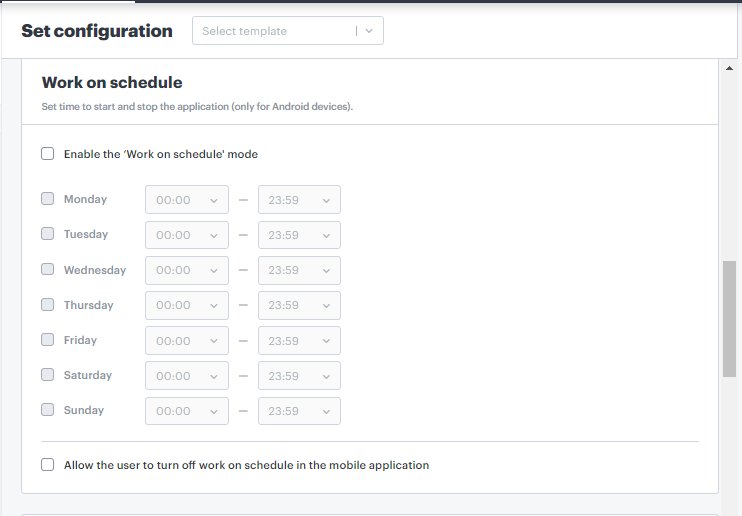
Task: Allow user to turn off work on schedule
Action: [48, 465]
